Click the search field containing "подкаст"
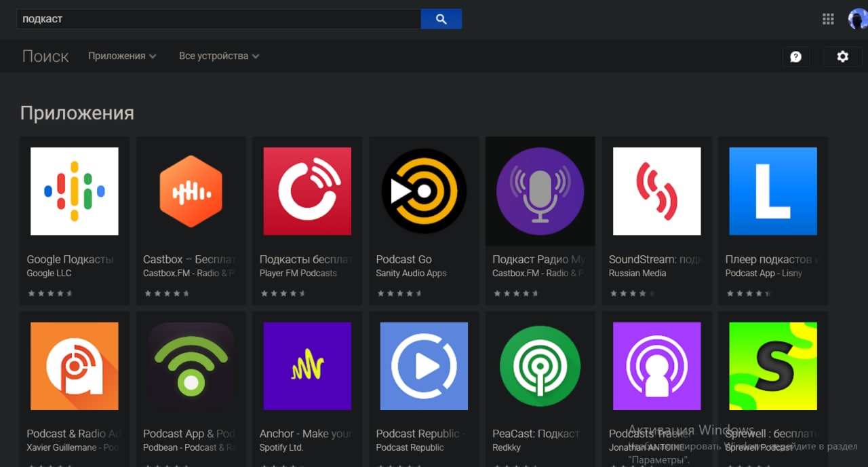Screen dimensions: 868x467 (218, 19)
